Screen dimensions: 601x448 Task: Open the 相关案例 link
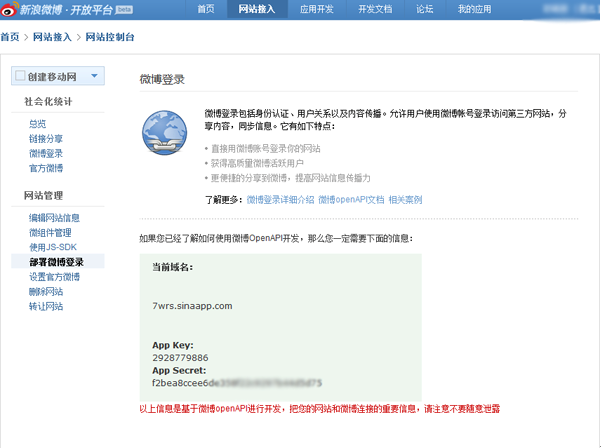[405, 200]
